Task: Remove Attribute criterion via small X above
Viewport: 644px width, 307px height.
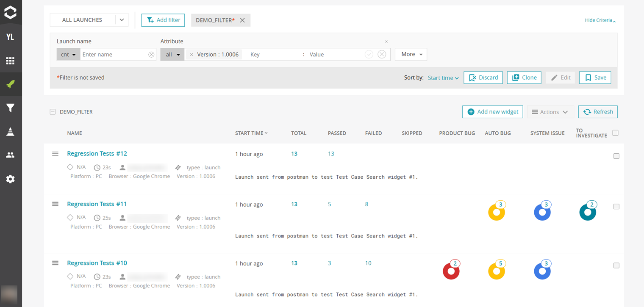Action: tap(386, 41)
